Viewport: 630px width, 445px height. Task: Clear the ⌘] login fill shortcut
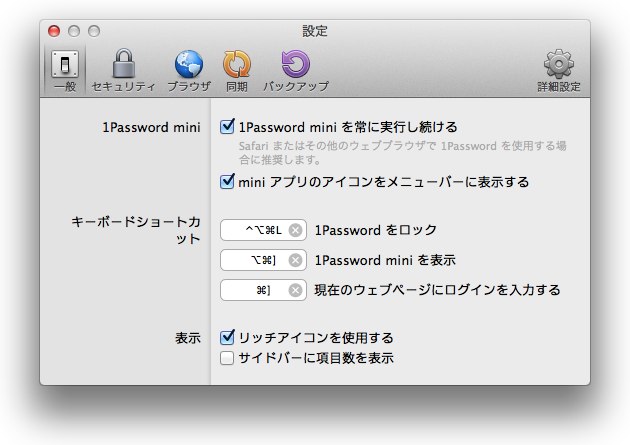tap(295, 290)
